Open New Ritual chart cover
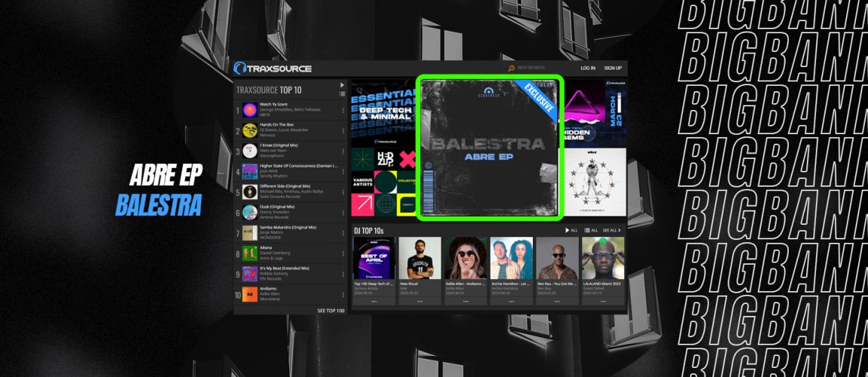Screen dimensions: 868x377 point(420,258)
